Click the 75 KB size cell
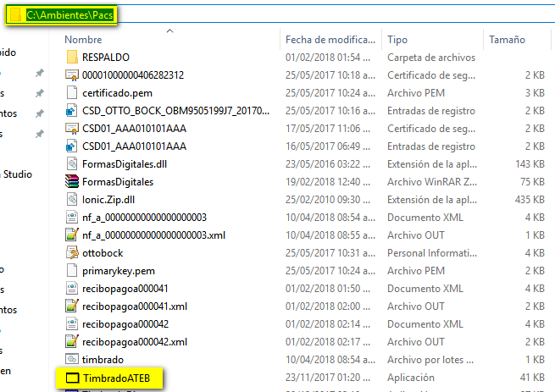 (x=532, y=182)
